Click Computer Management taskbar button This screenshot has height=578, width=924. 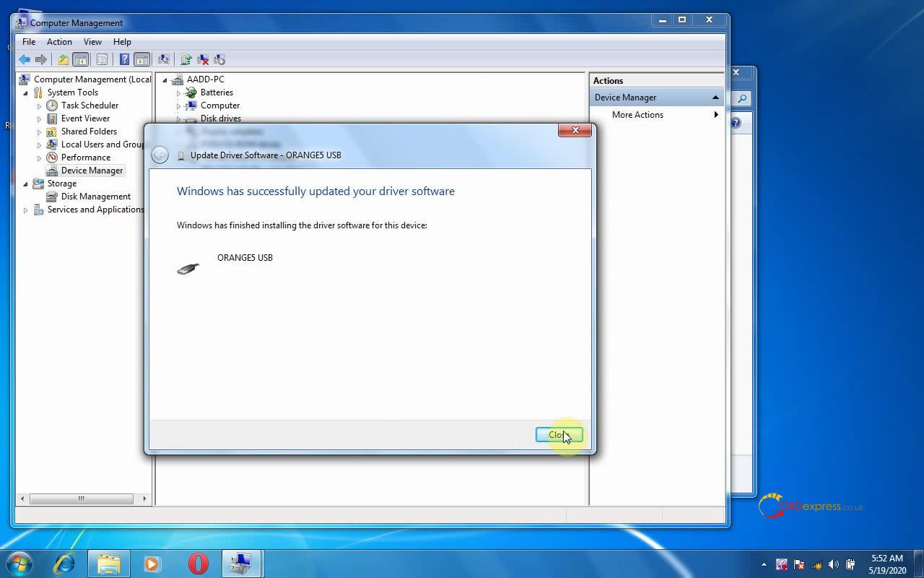(x=242, y=564)
